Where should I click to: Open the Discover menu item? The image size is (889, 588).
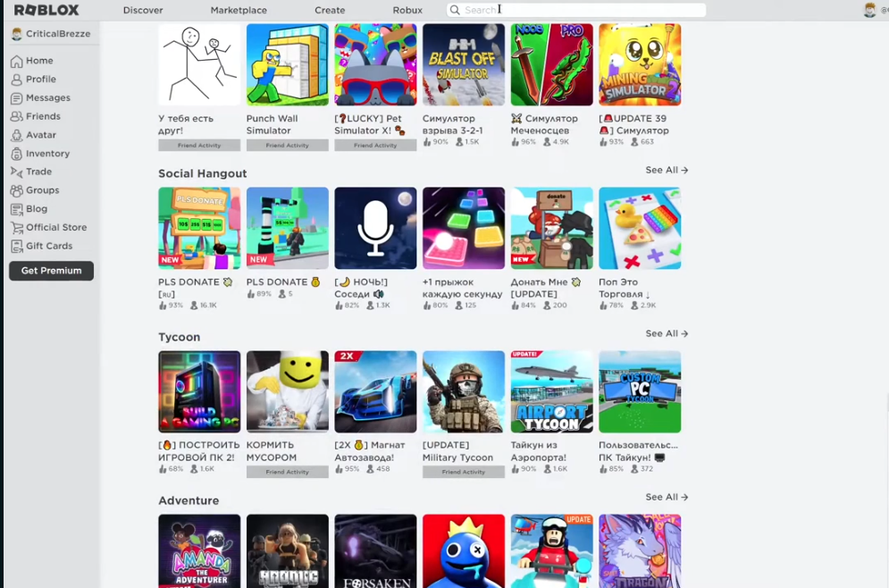pos(143,10)
